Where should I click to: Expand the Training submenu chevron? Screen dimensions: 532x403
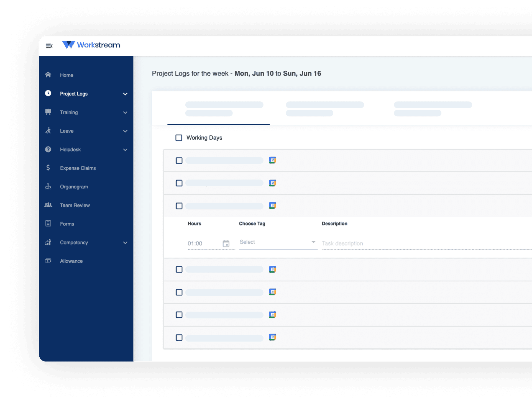125,112
